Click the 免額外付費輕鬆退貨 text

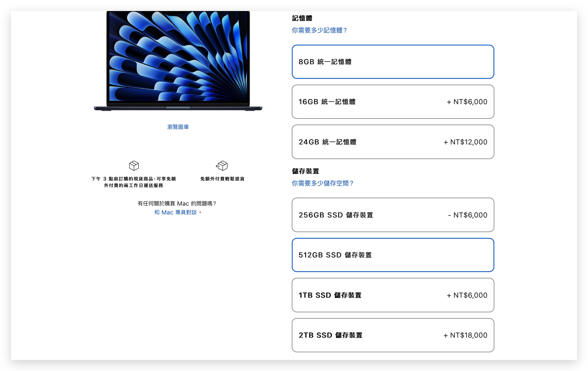[222, 179]
